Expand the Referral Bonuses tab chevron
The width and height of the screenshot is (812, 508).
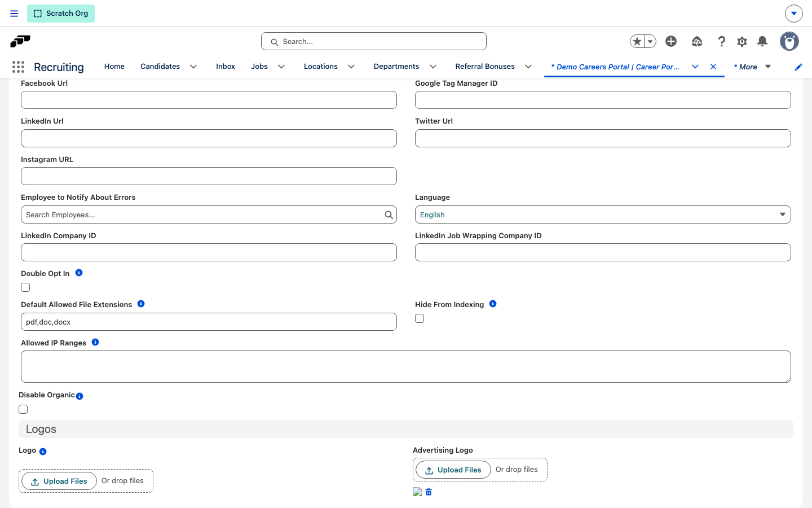coord(528,67)
